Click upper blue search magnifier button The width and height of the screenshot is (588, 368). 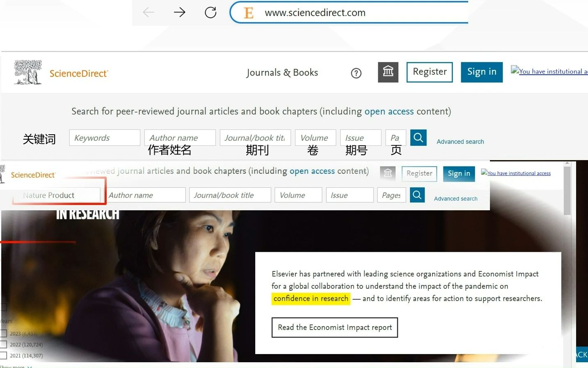click(x=419, y=138)
